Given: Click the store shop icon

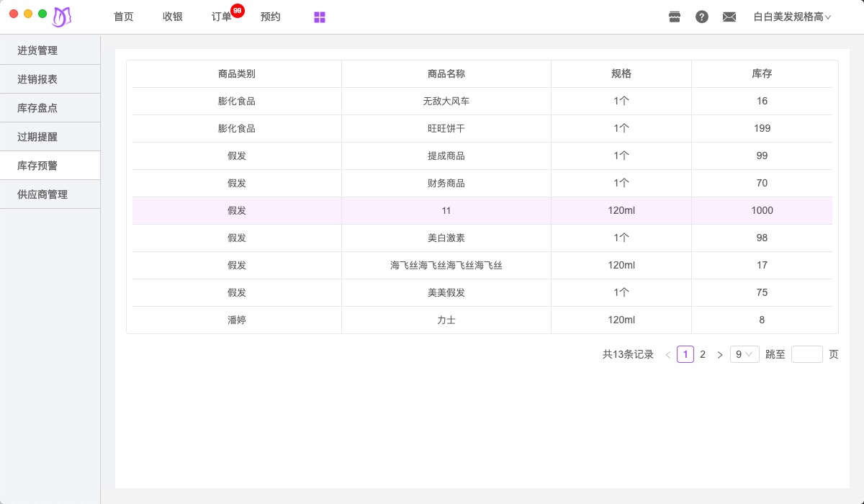Looking at the screenshot, I should (675, 17).
